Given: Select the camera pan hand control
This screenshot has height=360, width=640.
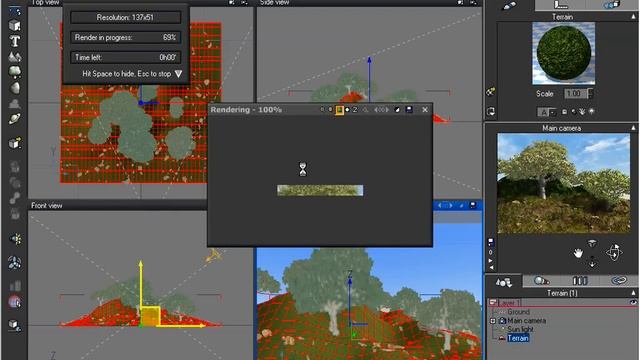Looking at the screenshot, I should (578, 253).
